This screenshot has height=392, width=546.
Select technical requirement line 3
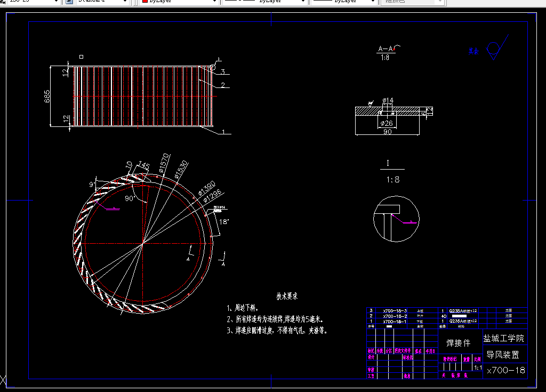click(x=277, y=330)
